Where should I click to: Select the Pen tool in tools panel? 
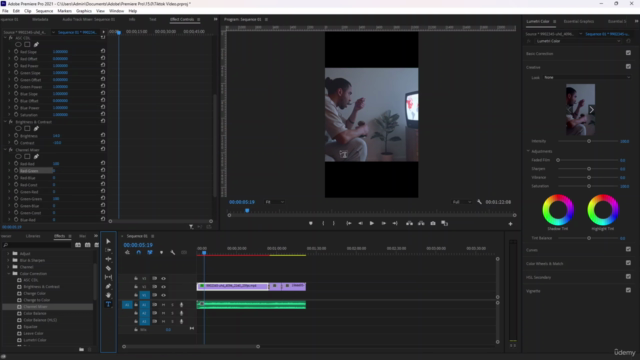pos(108,286)
